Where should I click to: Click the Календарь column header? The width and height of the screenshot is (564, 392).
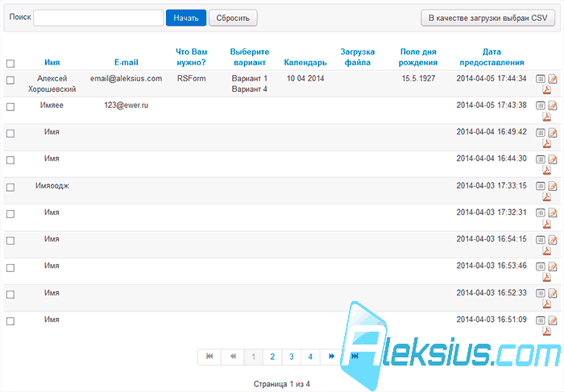305,62
